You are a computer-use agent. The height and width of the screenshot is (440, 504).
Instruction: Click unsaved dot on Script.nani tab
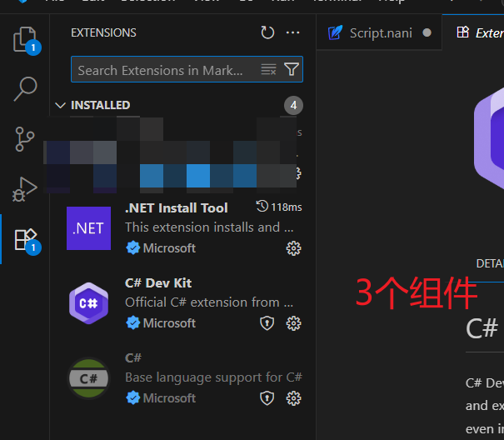[x=427, y=32]
